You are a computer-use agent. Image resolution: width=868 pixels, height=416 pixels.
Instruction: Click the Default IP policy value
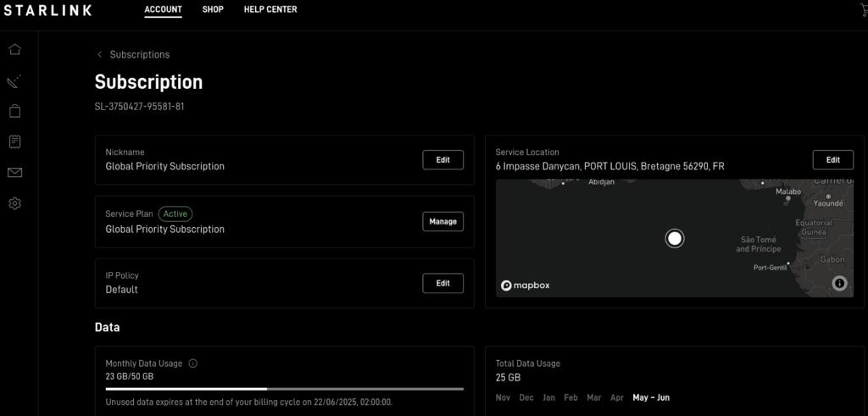122,289
